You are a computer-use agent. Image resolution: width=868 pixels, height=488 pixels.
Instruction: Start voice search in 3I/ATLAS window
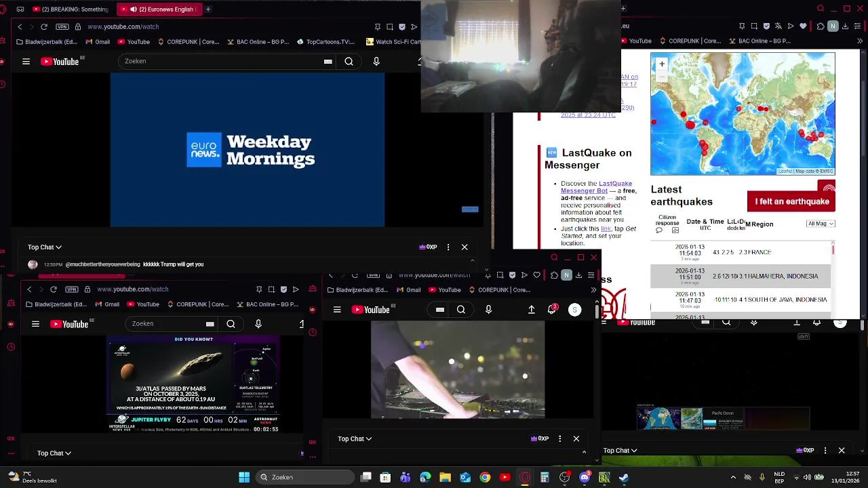pos(258,324)
